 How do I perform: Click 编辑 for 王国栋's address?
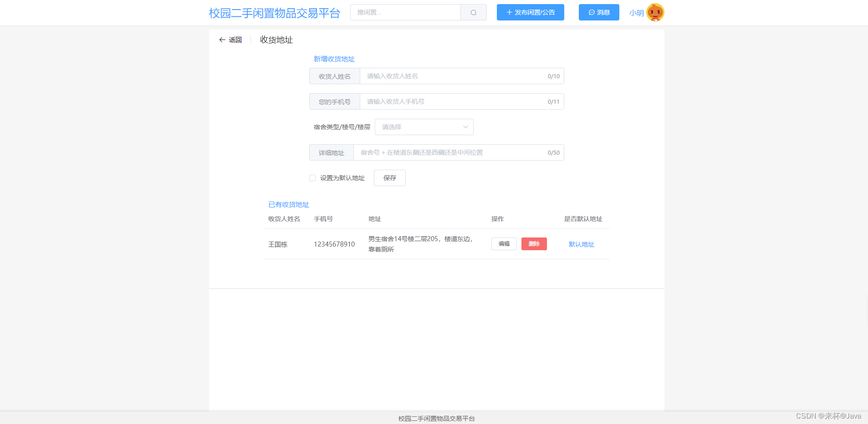click(x=504, y=244)
